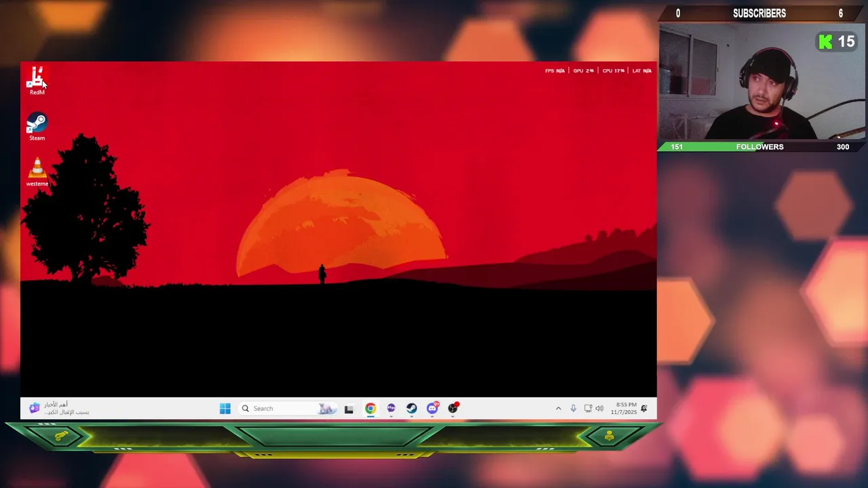Image resolution: width=868 pixels, height=488 pixels.
Task: Open the black file explorer taskbar icon
Action: 349,409
